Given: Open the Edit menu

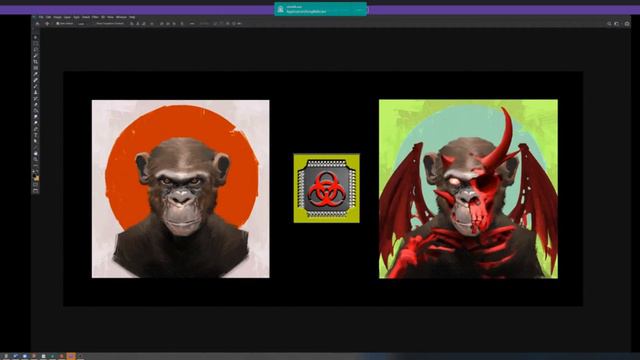Looking at the screenshot, I should (x=48, y=17).
